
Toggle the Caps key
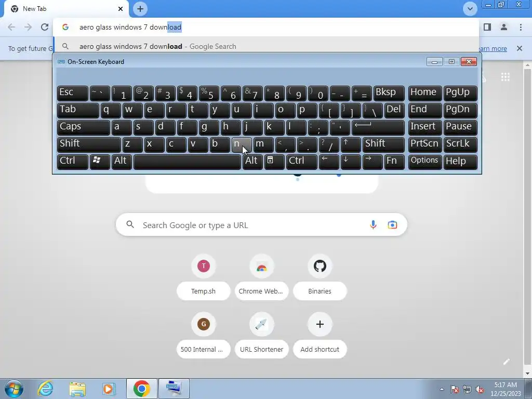pos(84,127)
